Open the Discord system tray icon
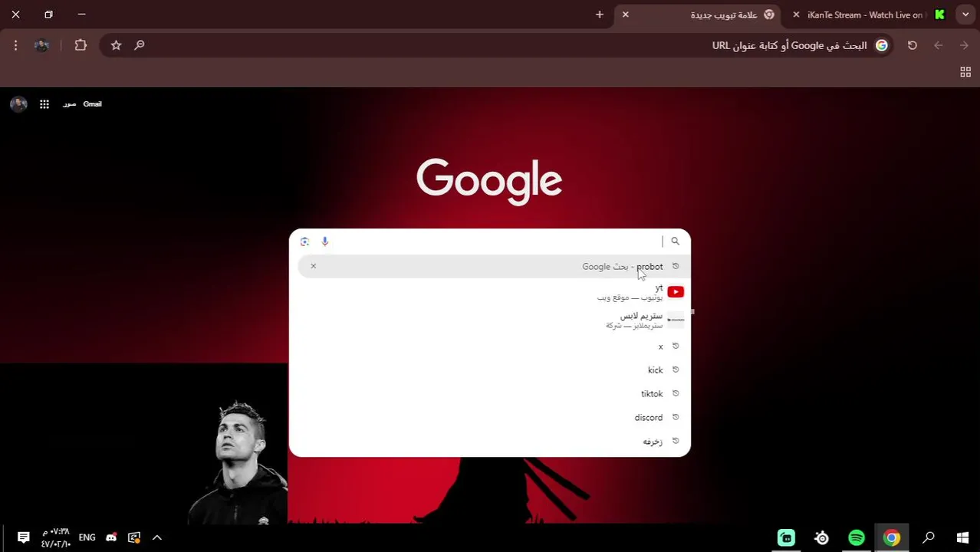This screenshot has height=552, width=980. 111,537
